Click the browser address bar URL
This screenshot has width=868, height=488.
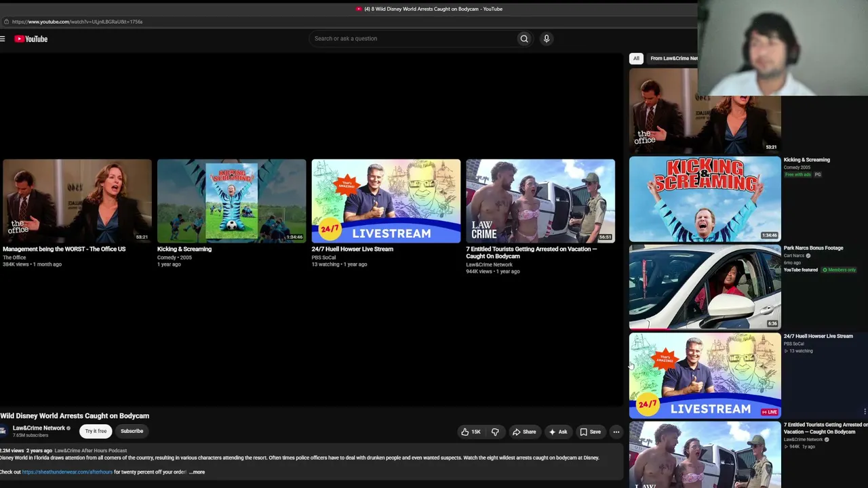tap(77, 22)
